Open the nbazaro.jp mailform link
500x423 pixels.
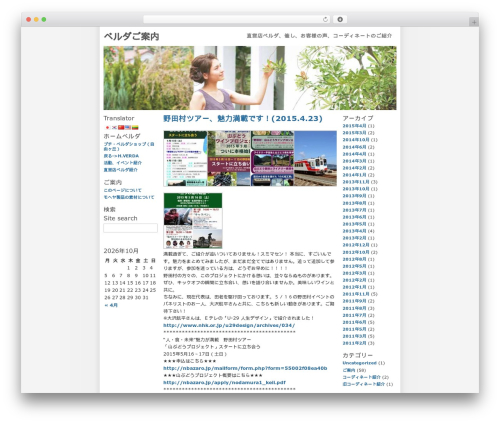tap(245, 368)
